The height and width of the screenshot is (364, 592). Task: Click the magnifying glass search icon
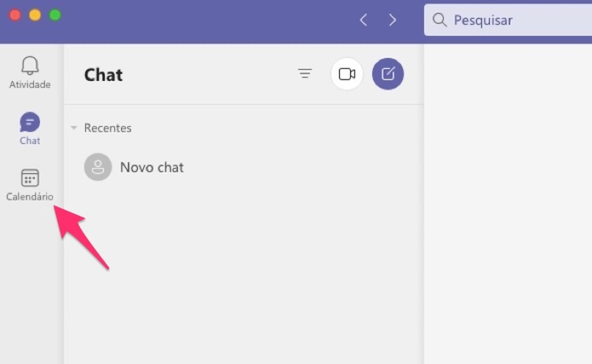[x=440, y=20]
